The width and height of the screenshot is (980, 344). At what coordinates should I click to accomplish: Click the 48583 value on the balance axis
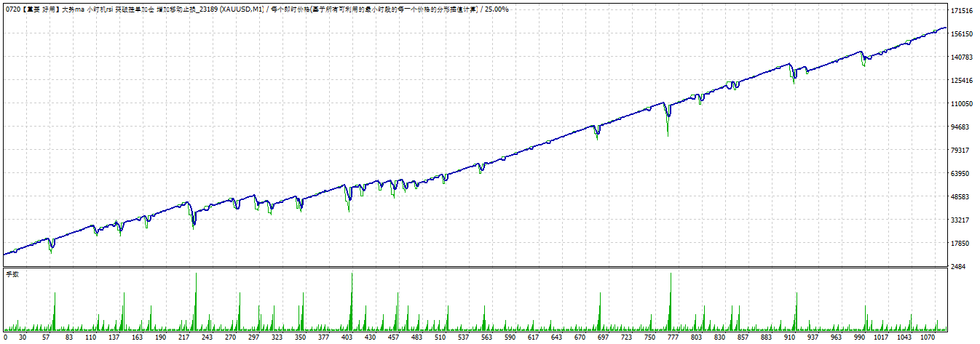click(x=961, y=197)
